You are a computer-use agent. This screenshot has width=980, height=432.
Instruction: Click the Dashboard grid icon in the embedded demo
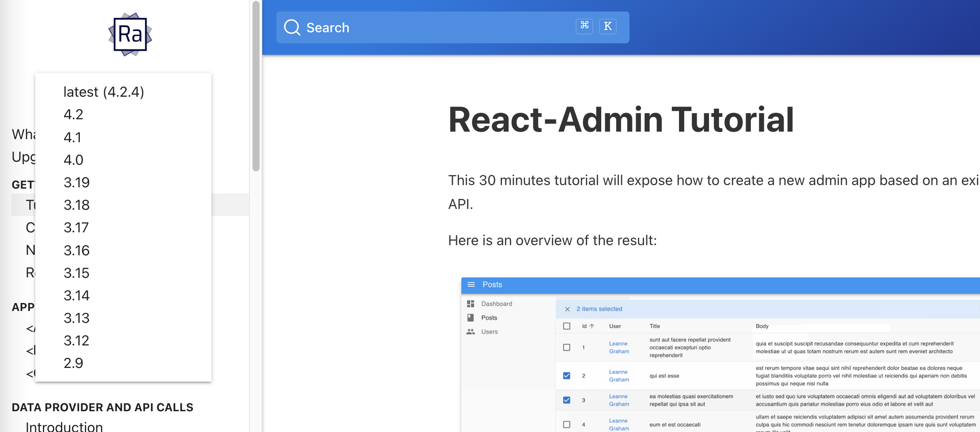[471, 304]
